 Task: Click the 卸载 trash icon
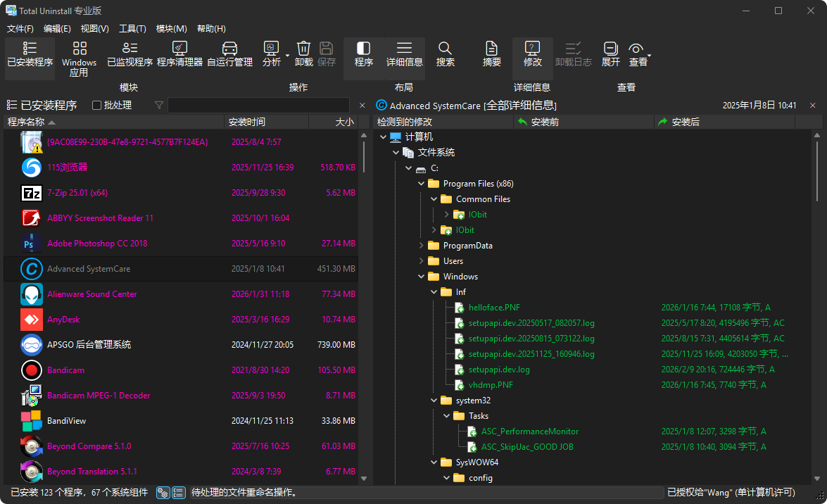click(303, 53)
